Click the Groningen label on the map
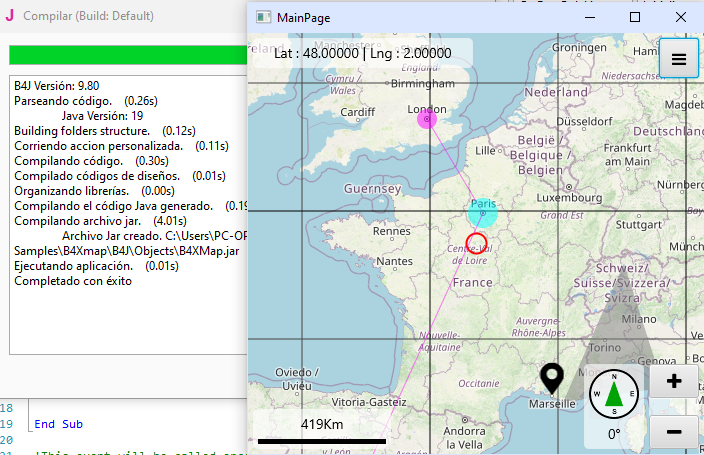Image resolution: width=704 pixels, height=455 pixels. pyautogui.click(x=579, y=47)
